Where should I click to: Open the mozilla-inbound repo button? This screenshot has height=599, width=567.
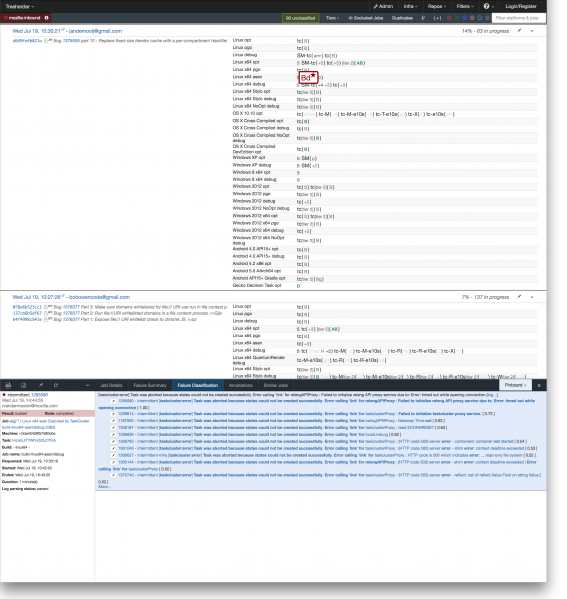pyautogui.click(x=22, y=18)
